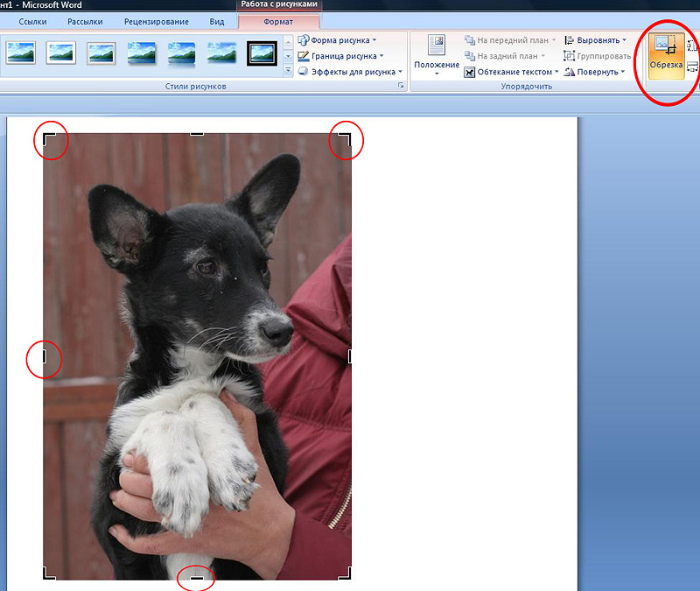Click the right-middle crop handle
The height and width of the screenshot is (591, 700).
(x=349, y=356)
